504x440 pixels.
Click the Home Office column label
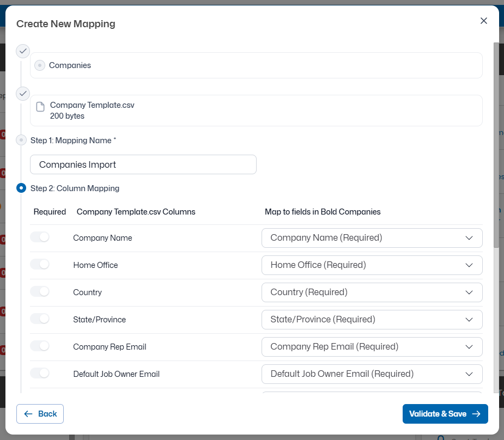[95, 265]
